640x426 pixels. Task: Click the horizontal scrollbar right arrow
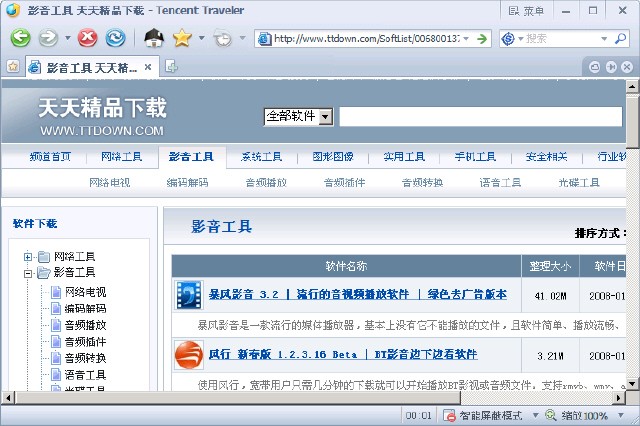pyautogui.click(x=619, y=397)
